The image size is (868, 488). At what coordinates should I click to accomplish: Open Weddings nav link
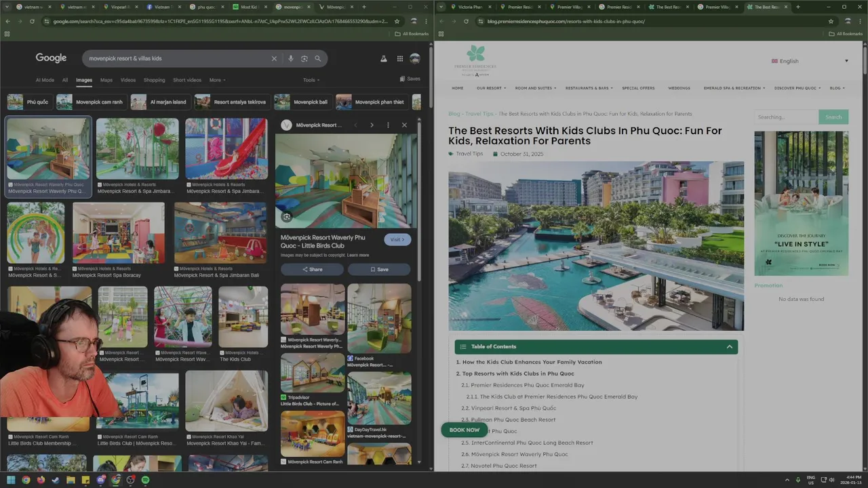coord(679,88)
